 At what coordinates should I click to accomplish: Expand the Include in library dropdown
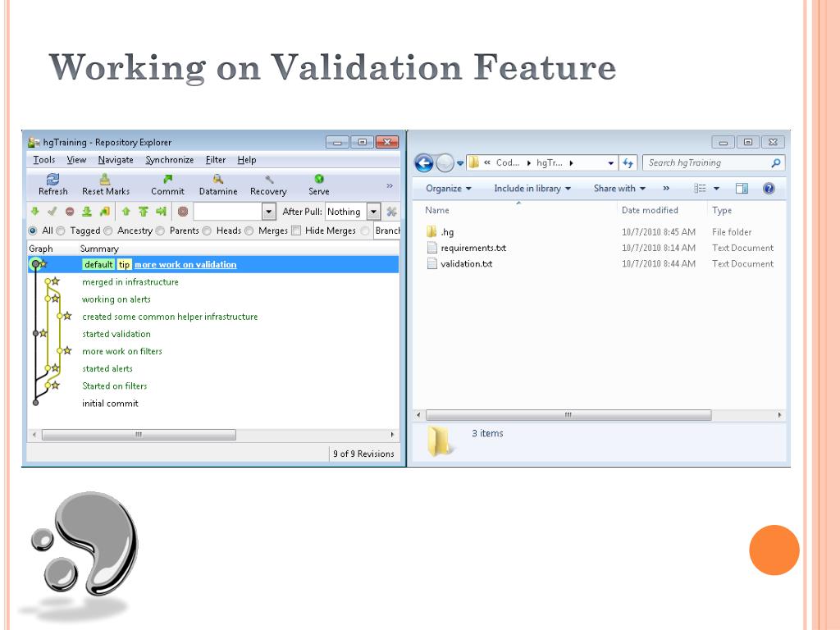pyautogui.click(x=532, y=189)
